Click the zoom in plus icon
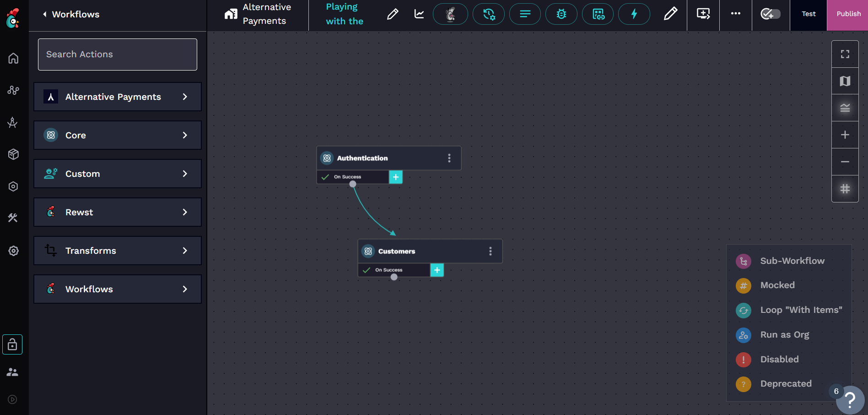 coord(845,135)
